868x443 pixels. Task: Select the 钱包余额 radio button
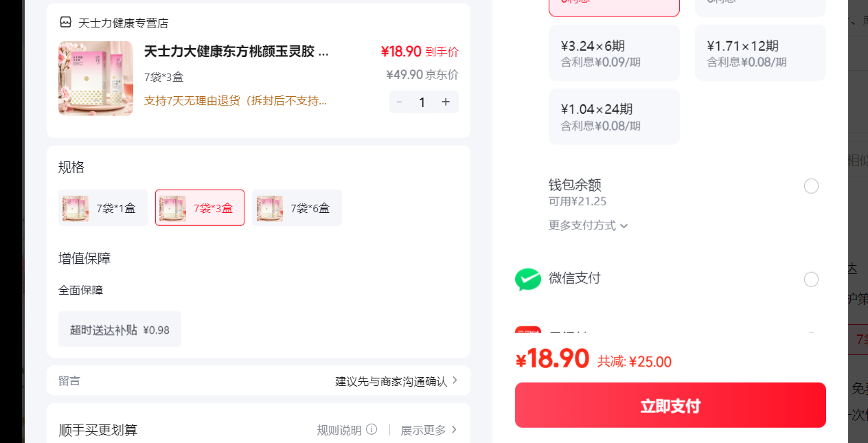[x=811, y=186]
